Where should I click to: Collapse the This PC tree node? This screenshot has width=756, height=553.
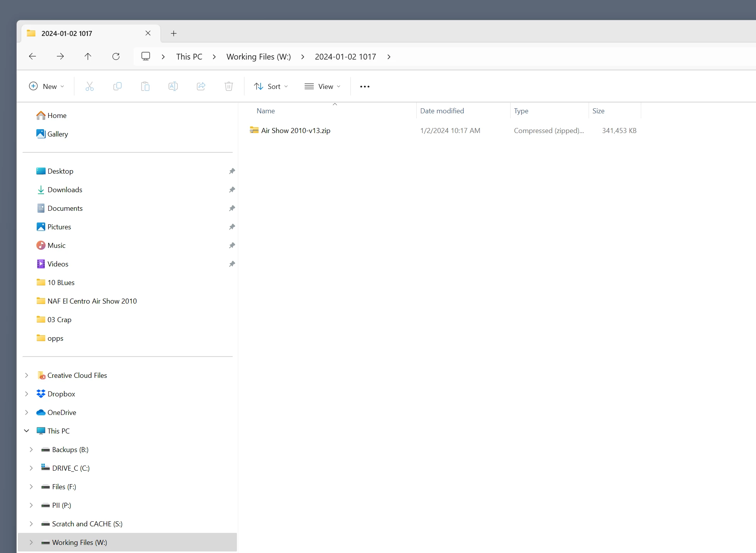(27, 431)
